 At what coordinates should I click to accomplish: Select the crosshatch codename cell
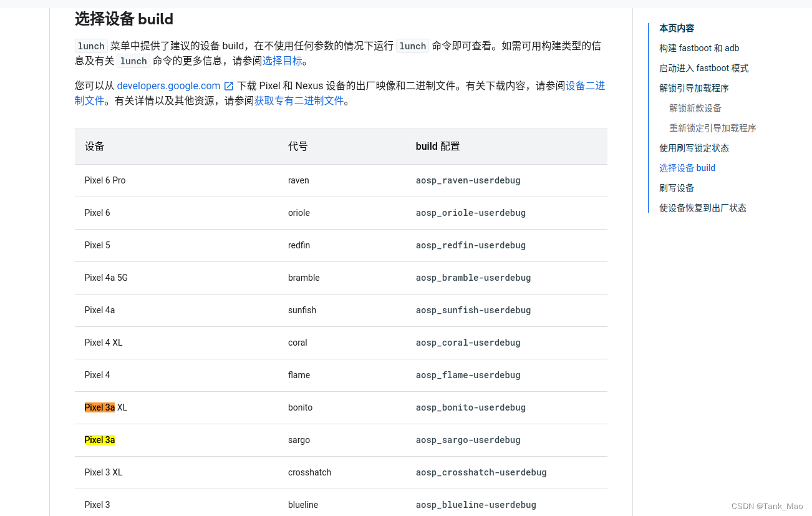[x=309, y=472]
